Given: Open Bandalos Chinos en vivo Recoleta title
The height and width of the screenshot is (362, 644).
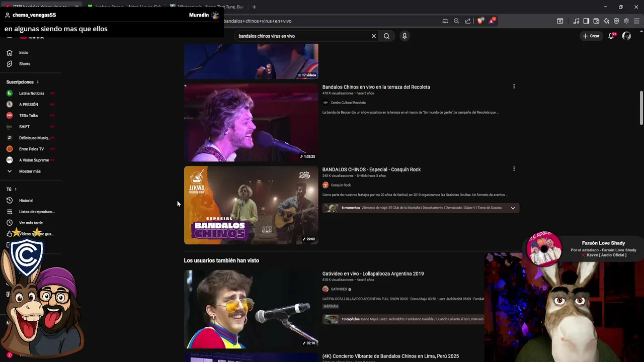Looking at the screenshot, I should click(376, 87).
